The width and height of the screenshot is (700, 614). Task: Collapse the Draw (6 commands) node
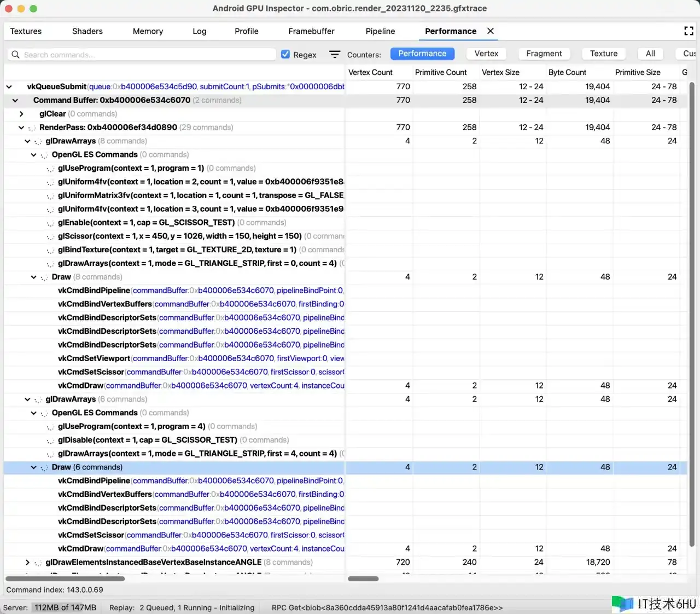tap(33, 467)
